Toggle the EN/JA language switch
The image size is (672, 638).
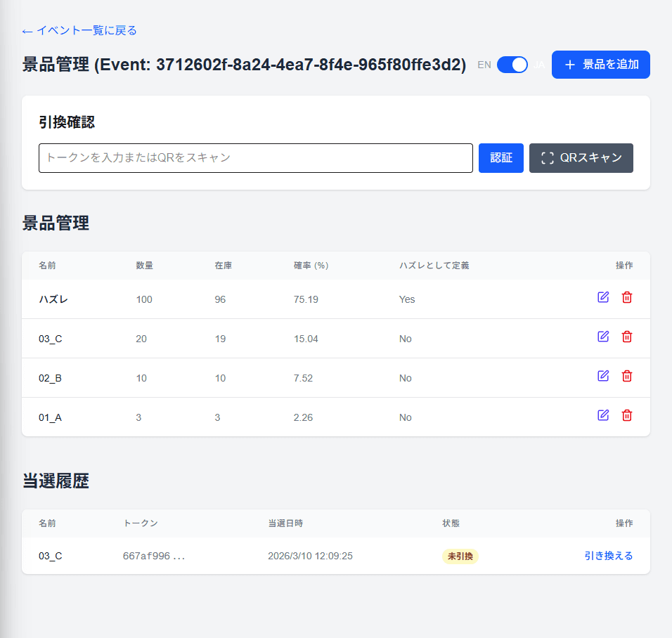[512, 65]
